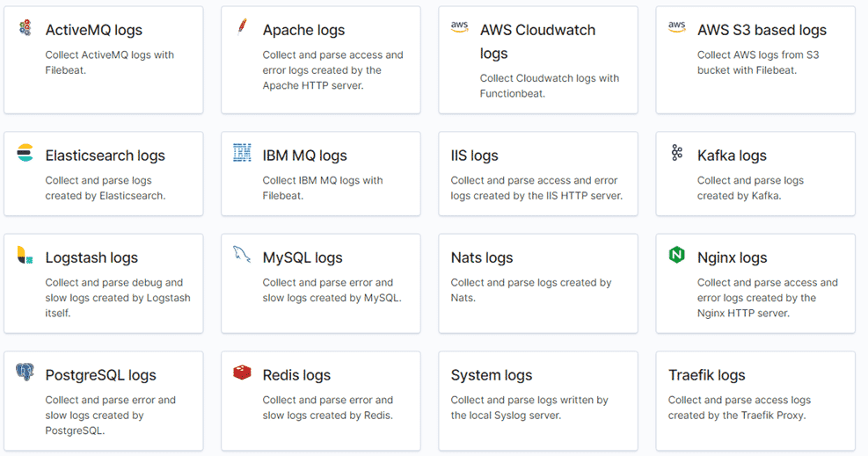Click the Kafka logo icon
Image resolution: width=868 pixels, height=456 pixels.
676,153
